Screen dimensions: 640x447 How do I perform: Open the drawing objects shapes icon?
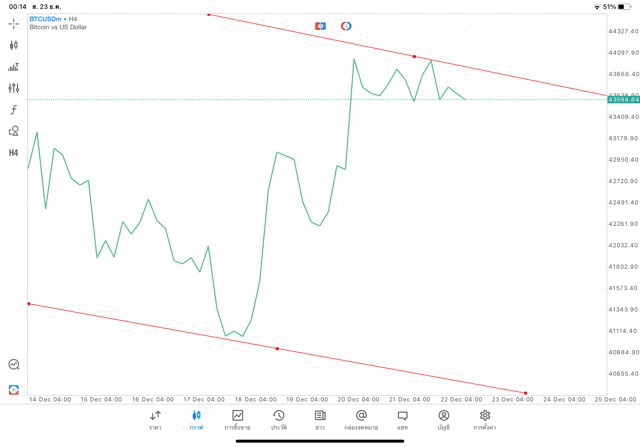click(x=13, y=131)
